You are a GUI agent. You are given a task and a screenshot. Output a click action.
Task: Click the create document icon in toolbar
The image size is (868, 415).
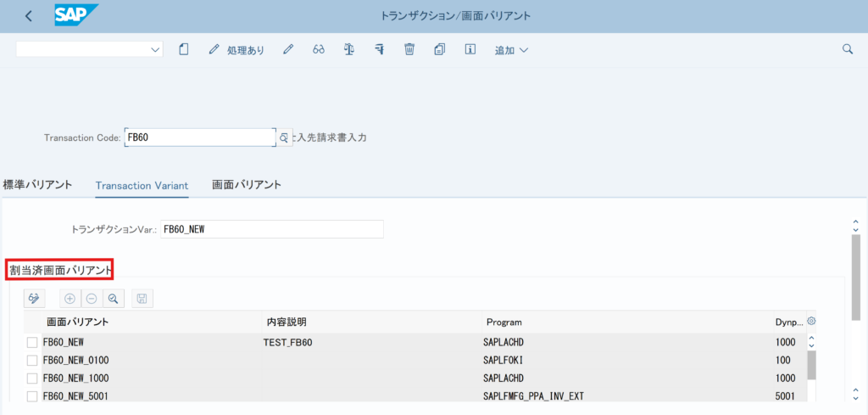[184, 49]
